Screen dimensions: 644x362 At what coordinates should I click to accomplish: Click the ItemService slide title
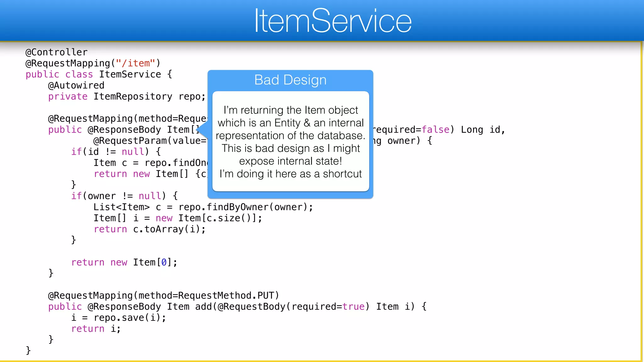[x=333, y=21]
